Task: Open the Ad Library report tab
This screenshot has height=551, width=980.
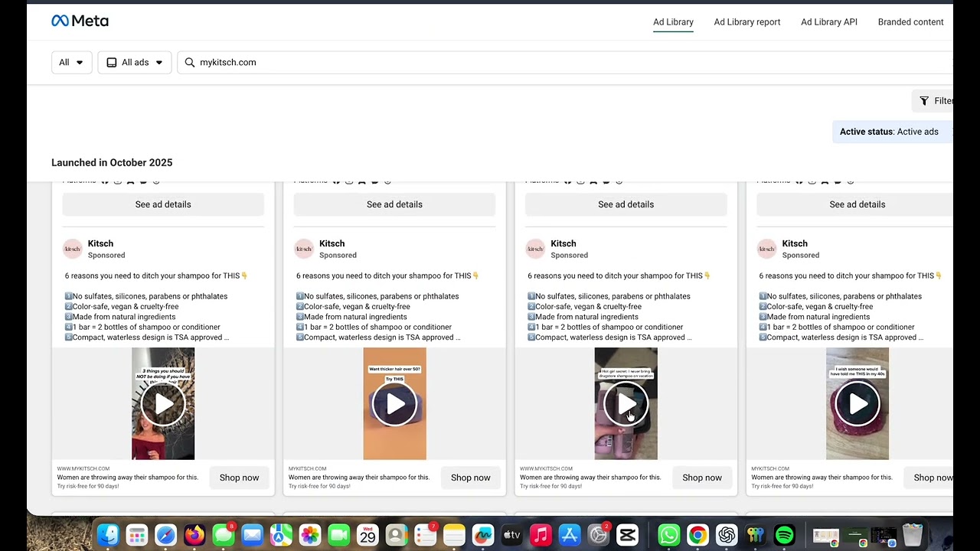Action: click(747, 22)
